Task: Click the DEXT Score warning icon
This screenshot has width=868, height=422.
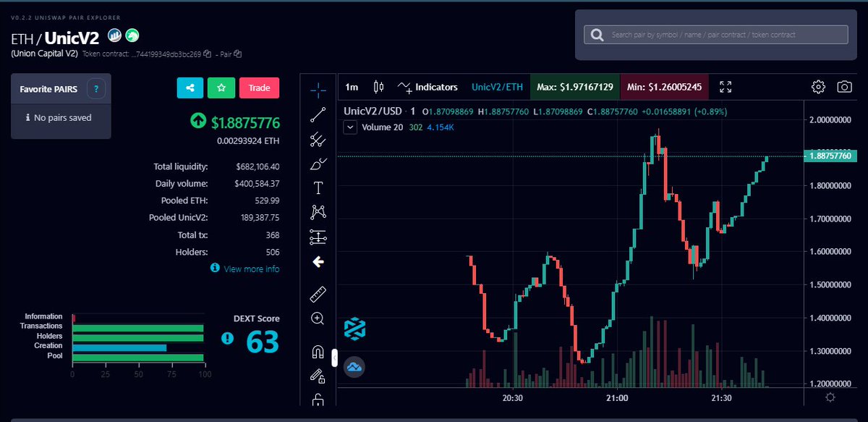Action: (228, 338)
